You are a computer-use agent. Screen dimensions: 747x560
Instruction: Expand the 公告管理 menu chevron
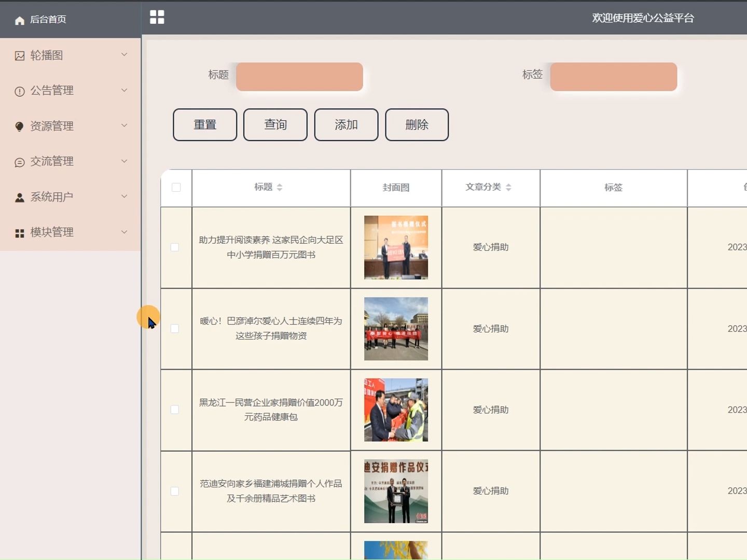tap(124, 90)
